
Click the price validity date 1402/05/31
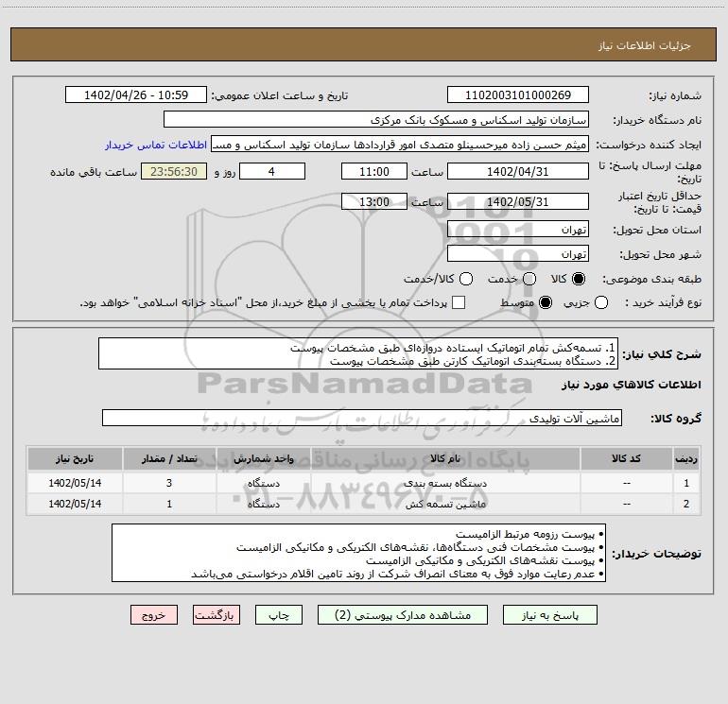point(518,201)
